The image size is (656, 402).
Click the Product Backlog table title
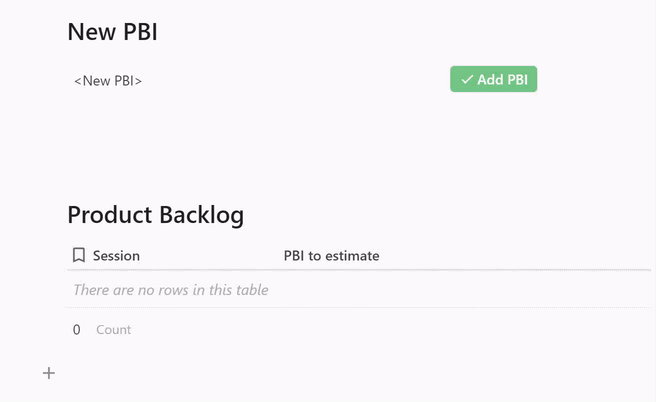pos(155,214)
